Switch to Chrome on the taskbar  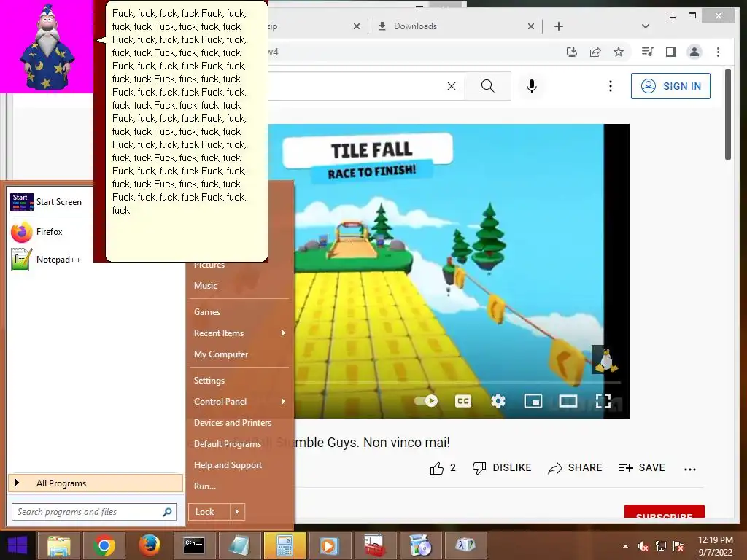coord(104,545)
